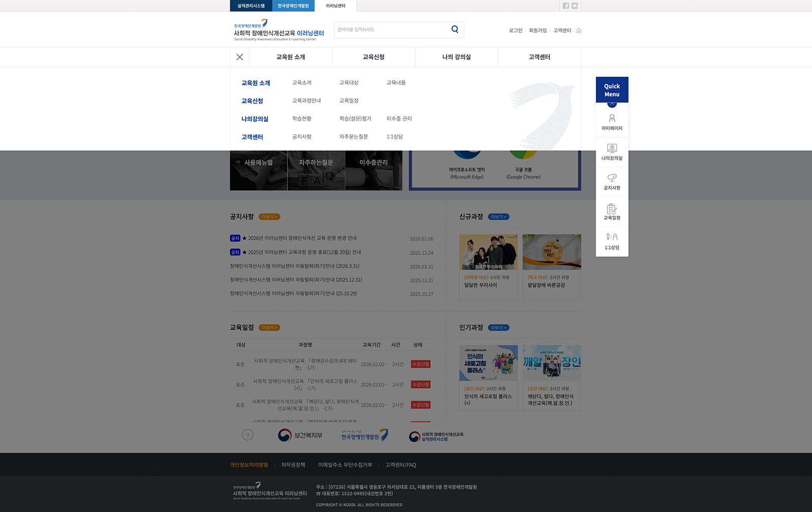Screen dimensions: 812x512
Task: Click 수강신청 for 장애감수성과 8대 에티켓
Action: [x=421, y=364]
